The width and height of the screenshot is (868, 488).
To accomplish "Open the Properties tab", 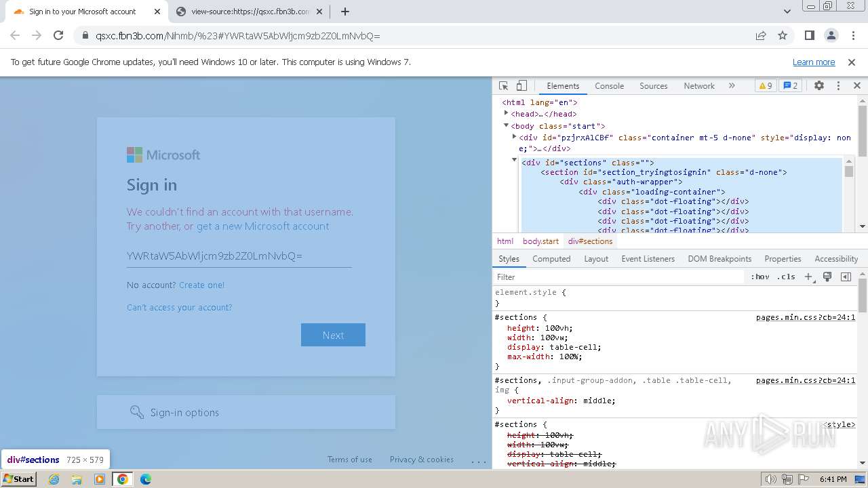I will [783, 259].
